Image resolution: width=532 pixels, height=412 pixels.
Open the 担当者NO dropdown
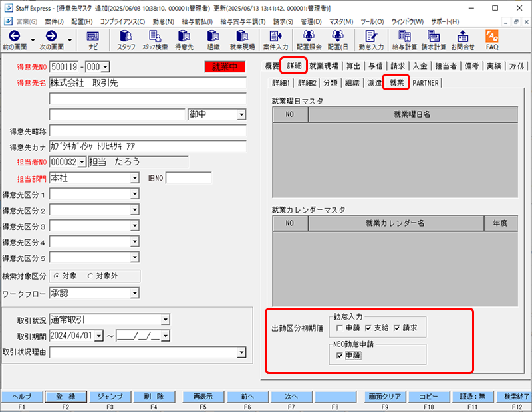[x=82, y=162]
